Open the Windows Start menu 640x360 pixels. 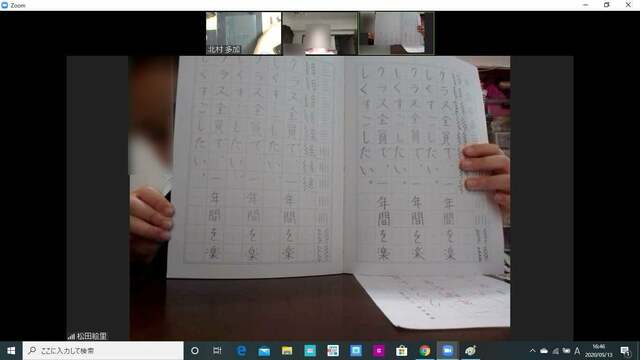(x=11, y=351)
